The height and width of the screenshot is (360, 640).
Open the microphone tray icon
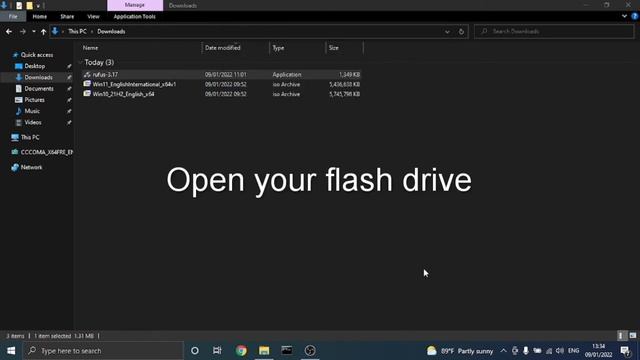pyautogui.click(x=526, y=351)
